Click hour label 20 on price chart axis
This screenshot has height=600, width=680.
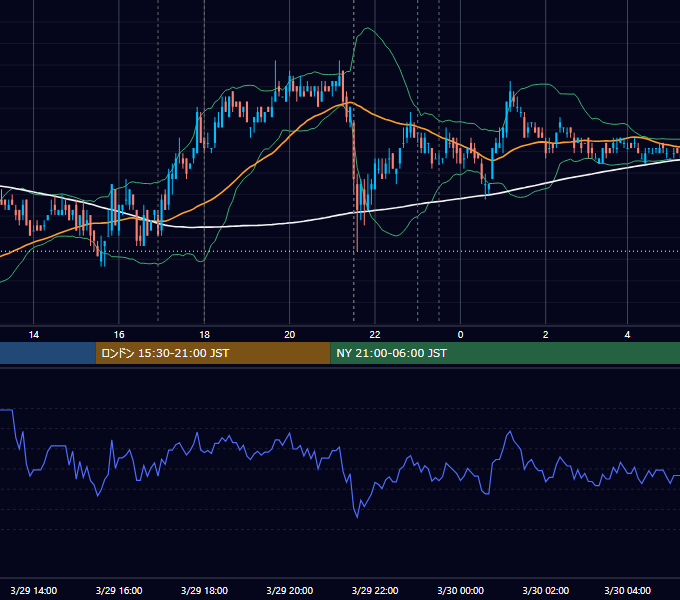point(290,335)
